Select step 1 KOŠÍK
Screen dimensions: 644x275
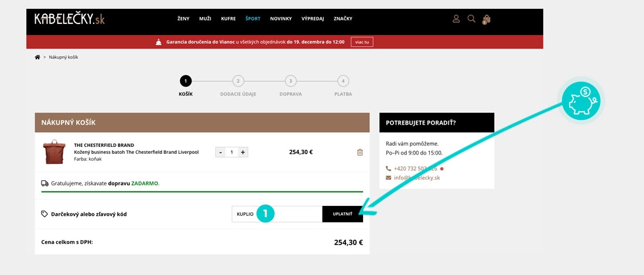(186, 86)
